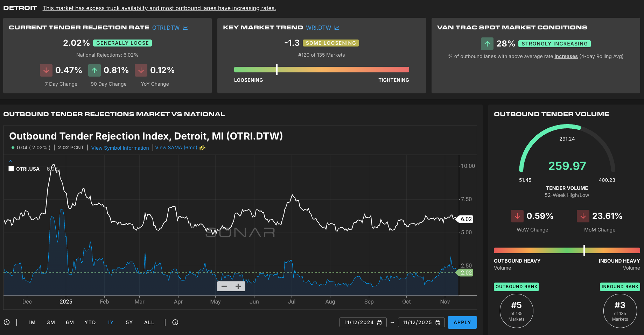Zoom out with the minus button

(224, 286)
